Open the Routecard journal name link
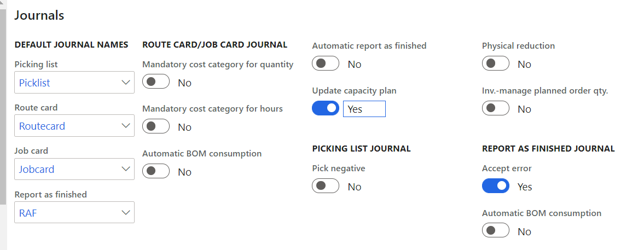644x250 pixels. 42,126
